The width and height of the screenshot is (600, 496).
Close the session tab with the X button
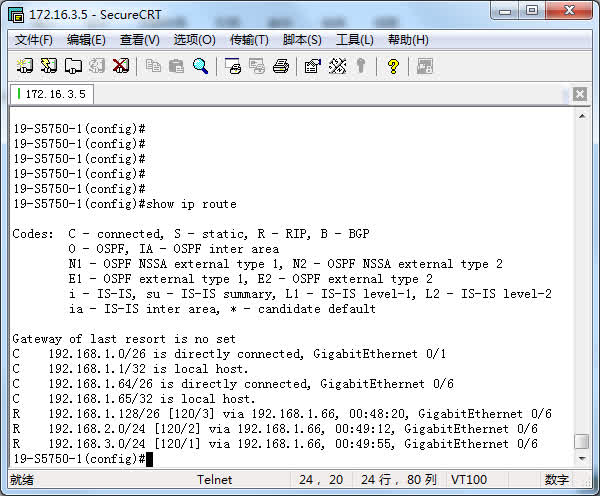pyautogui.click(x=580, y=94)
